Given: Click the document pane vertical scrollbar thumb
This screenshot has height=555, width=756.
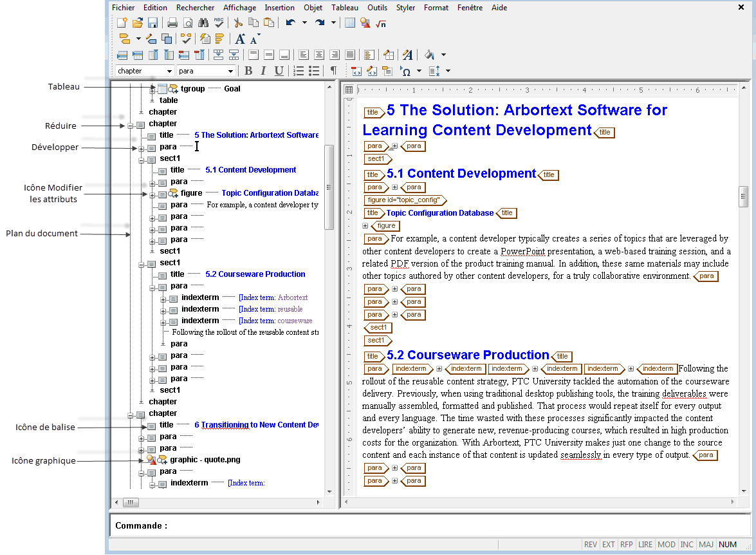Looking at the screenshot, I should (743, 196).
